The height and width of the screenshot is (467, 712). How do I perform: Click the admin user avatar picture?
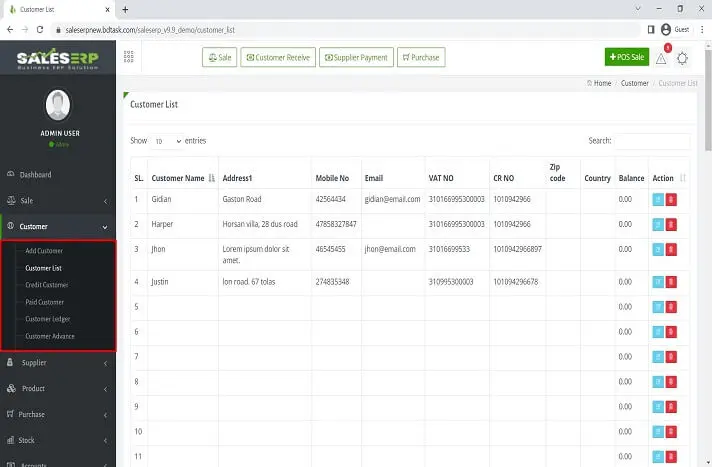58,105
